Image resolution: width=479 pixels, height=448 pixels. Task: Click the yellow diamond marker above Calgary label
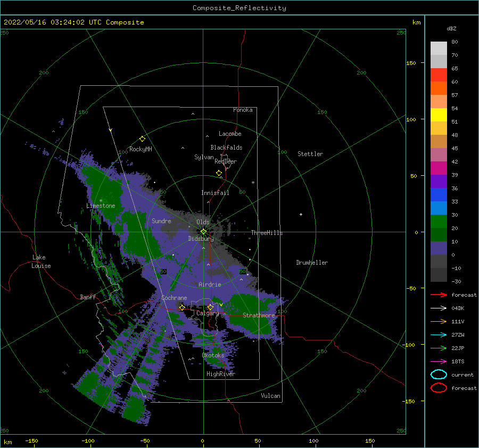pyautogui.click(x=210, y=307)
